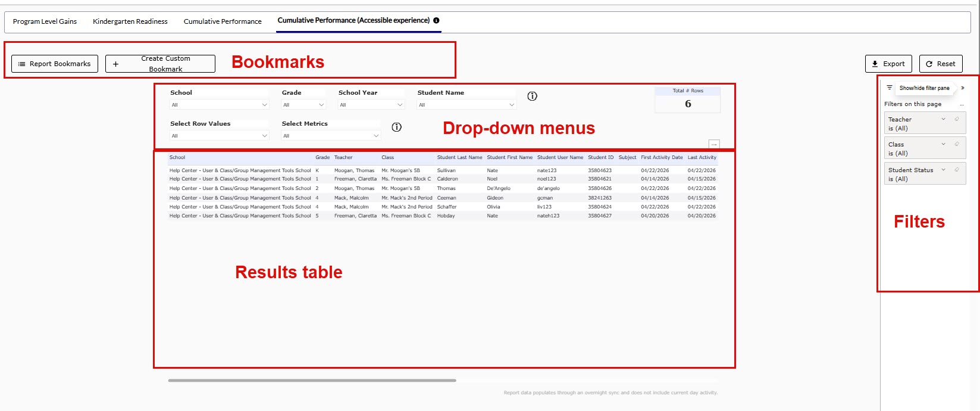
Task: Click the horizontal scrollbar below the table
Action: [312, 380]
